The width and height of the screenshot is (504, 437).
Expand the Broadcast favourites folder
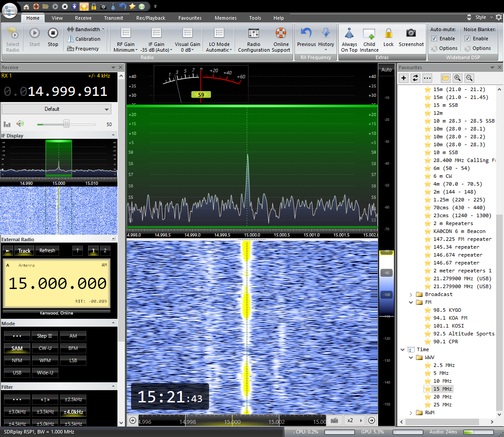point(411,294)
